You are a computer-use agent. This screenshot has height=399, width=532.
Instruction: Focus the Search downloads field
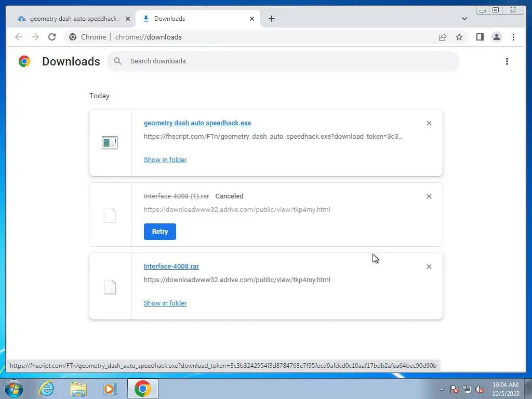283,61
